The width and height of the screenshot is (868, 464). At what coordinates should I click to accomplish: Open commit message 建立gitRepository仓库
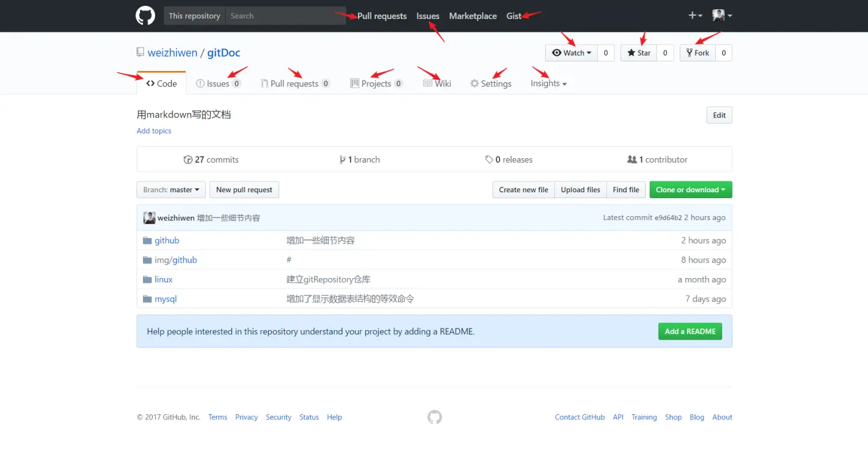[328, 279]
